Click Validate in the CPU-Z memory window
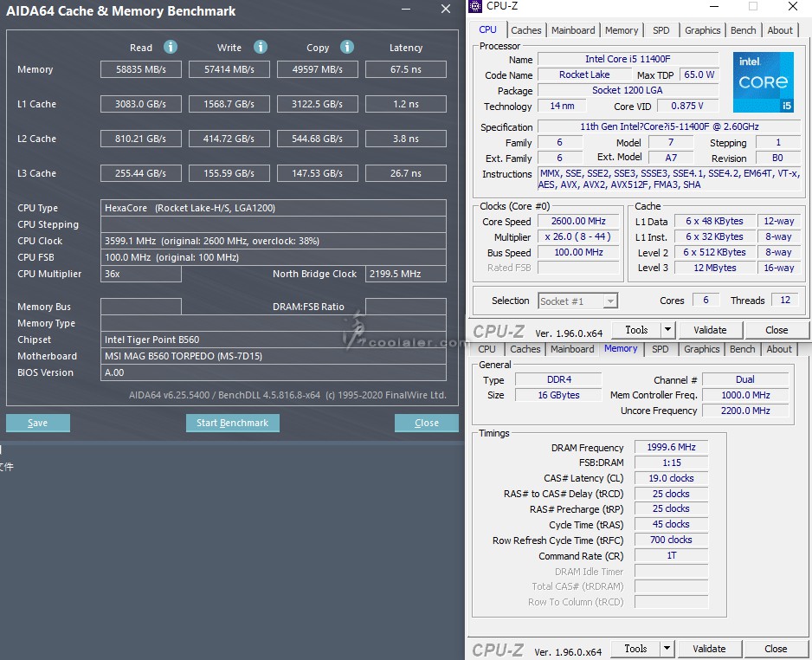The width and height of the screenshot is (812, 660). (709, 649)
